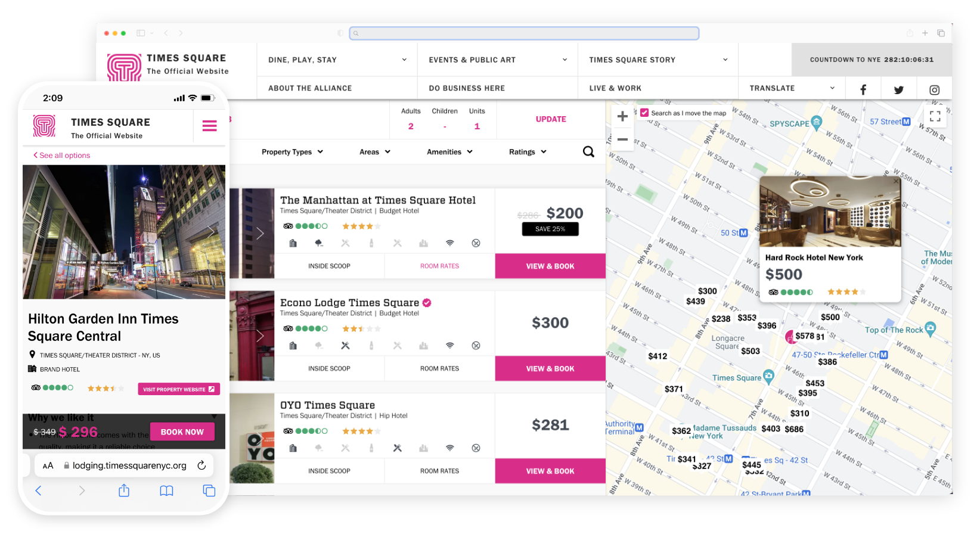Click the Times Square logo in desktop header

(x=124, y=67)
